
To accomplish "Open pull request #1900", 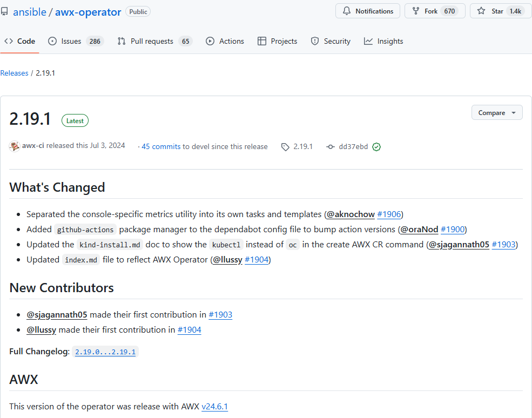I will click(x=452, y=230).
